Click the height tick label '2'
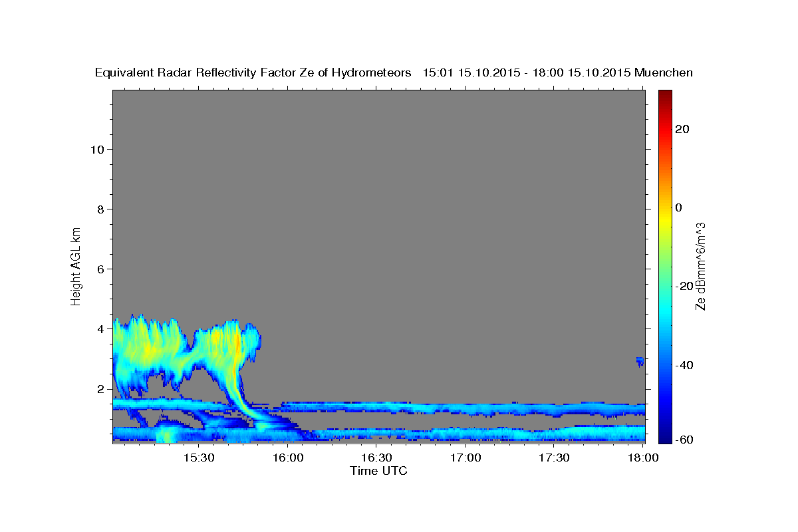This screenshot has width=798, height=532. (100, 388)
